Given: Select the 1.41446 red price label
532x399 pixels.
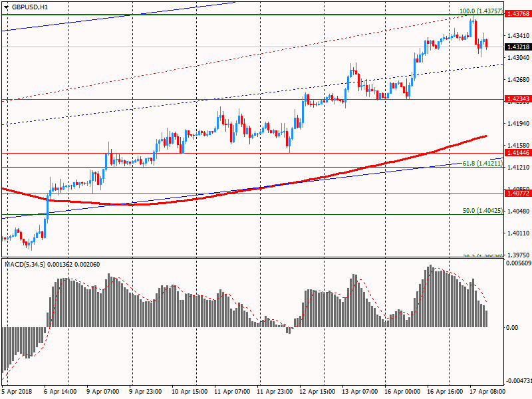Looking at the screenshot, I should 518,153.
